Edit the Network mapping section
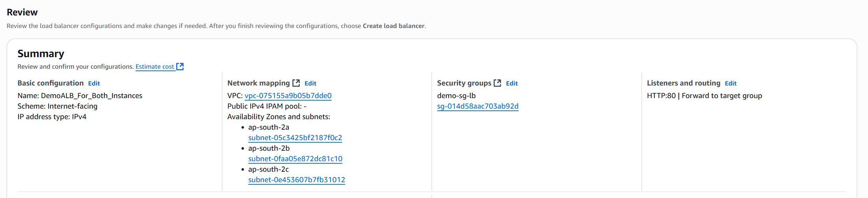Viewport: 868px width, 198px height. [310, 83]
